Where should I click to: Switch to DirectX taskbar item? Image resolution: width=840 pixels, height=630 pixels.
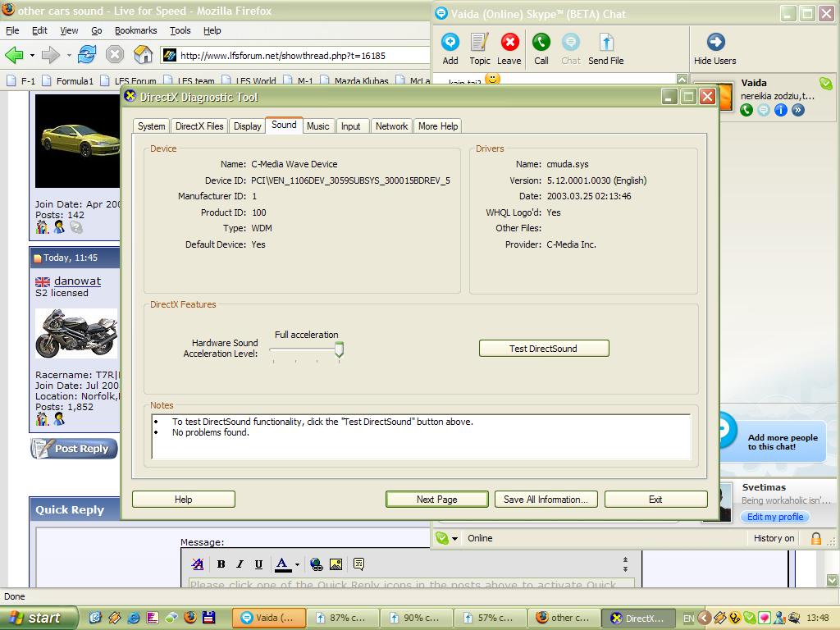(638, 618)
